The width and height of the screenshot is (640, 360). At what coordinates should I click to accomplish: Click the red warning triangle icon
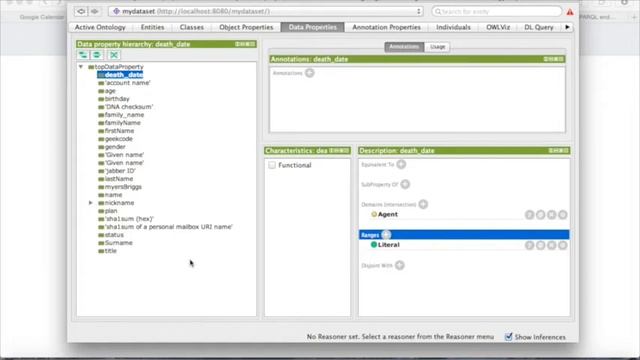click(x=570, y=12)
